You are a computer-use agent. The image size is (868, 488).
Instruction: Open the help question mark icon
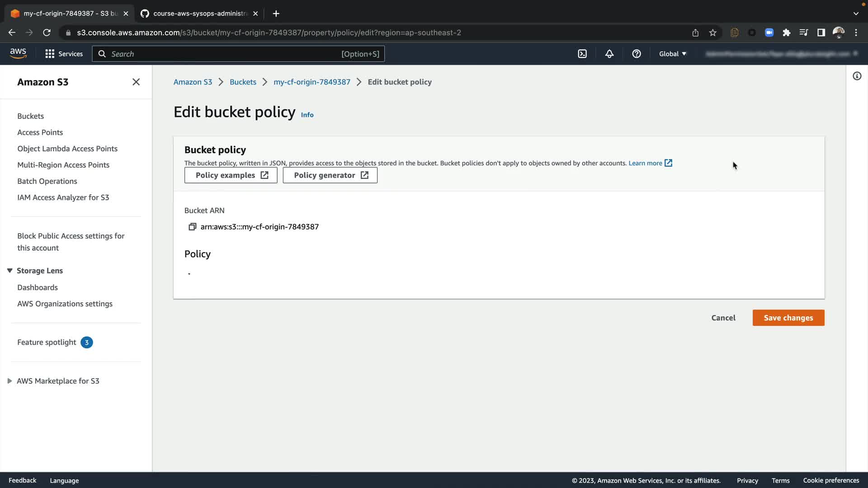tap(637, 54)
